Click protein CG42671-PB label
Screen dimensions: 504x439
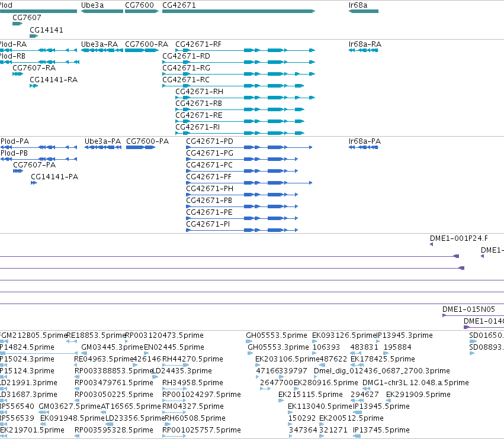coord(209,201)
